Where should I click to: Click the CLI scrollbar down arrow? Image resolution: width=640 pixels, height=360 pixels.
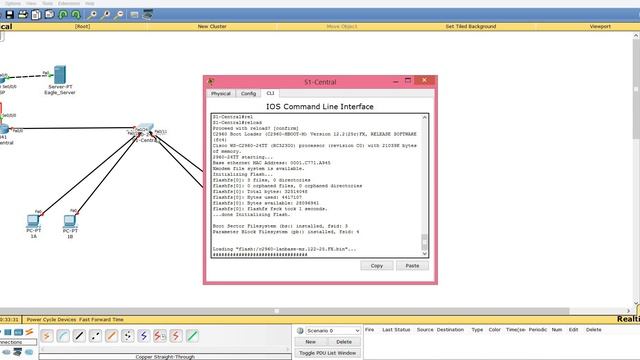424,253
